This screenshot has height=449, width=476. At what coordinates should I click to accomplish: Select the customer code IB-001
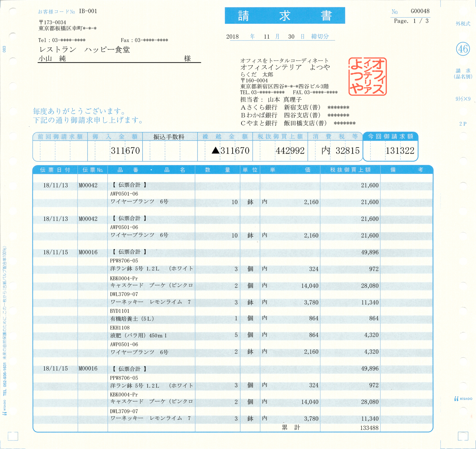point(88,11)
